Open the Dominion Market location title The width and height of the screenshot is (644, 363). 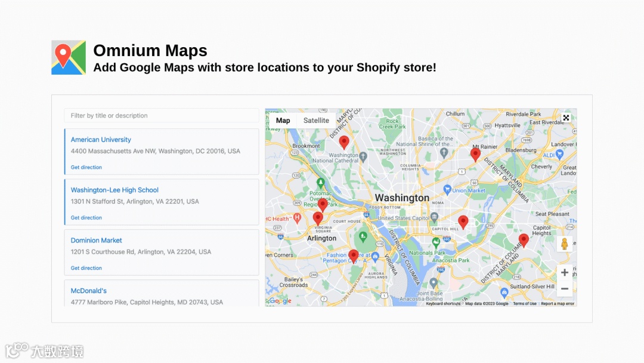96,241
